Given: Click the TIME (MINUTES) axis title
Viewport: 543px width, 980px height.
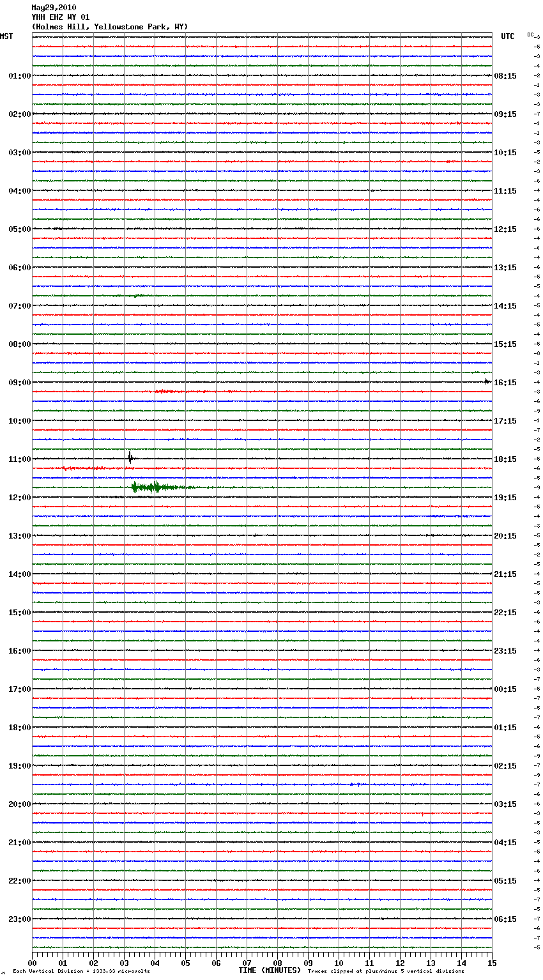Looking at the screenshot, I should (x=270, y=970).
